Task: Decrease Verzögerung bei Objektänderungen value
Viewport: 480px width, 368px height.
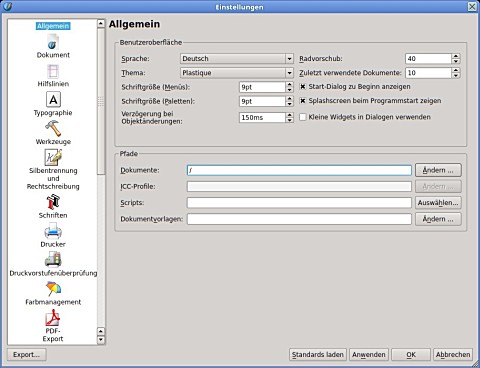Action: pyautogui.click(x=290, y=120)
